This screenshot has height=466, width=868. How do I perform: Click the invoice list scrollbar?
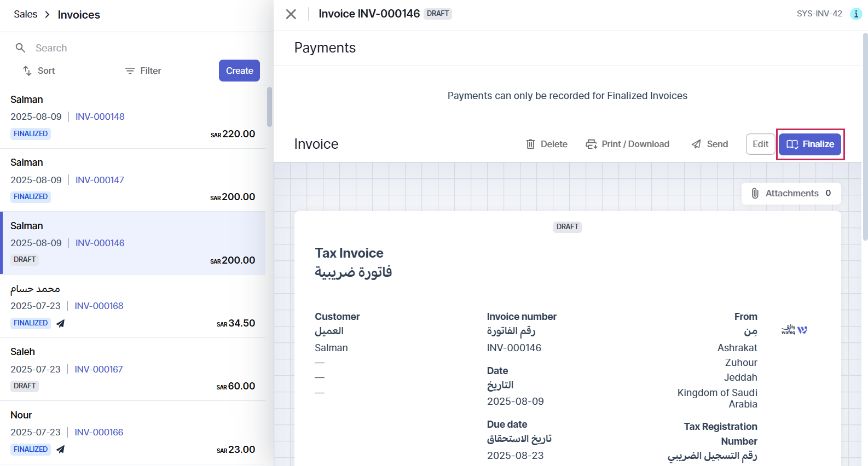pos(269,107)
